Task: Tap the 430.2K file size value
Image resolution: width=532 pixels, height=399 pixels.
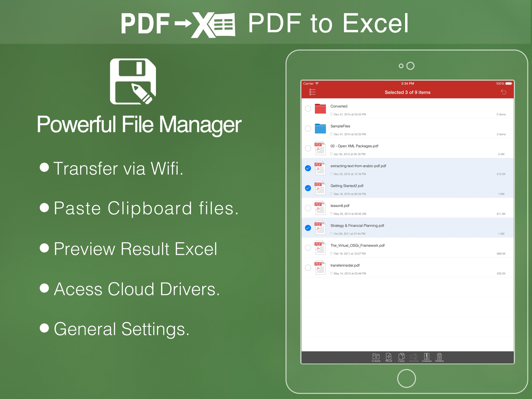Action: [501, 273]
